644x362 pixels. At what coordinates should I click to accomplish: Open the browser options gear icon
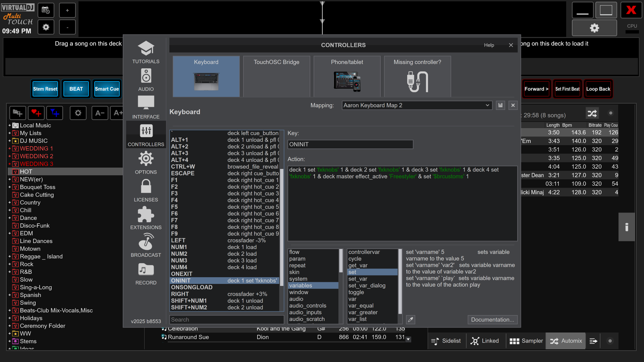coord(78,113)
